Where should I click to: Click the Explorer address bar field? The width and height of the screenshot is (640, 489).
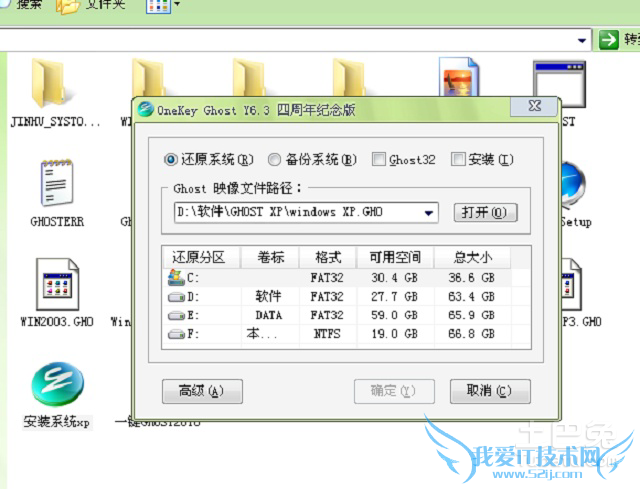point(296,40)
